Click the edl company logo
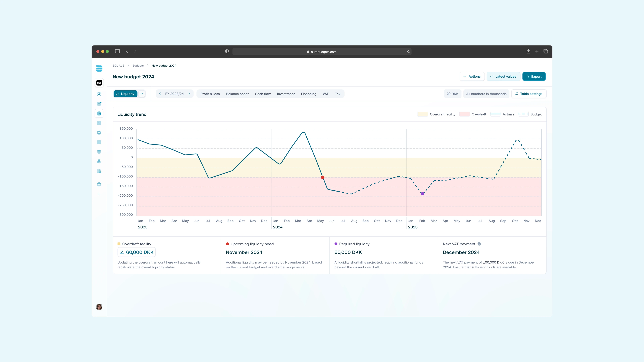Image resolution: width=644 pixels, height=362 pixels. tap(99, 83)
